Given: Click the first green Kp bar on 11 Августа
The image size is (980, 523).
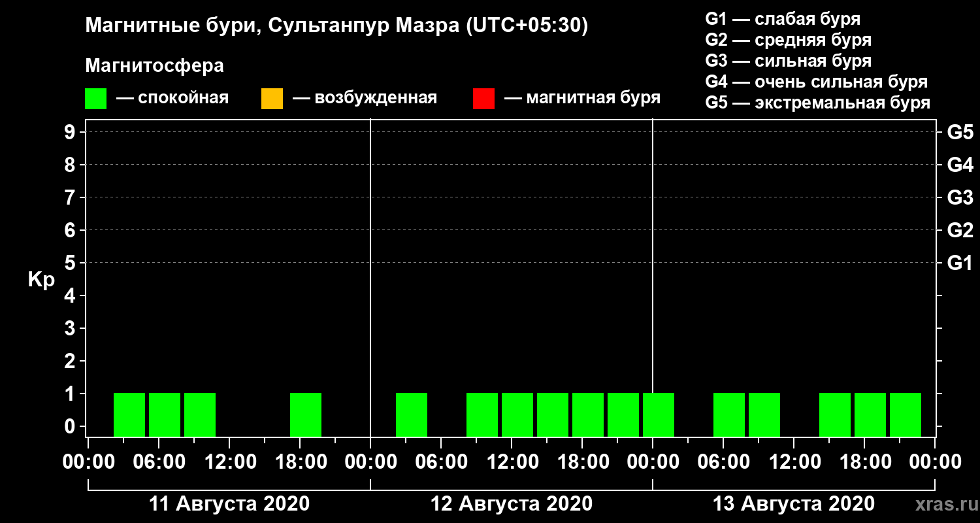Looking at the screenshot, I should (129, 414).
